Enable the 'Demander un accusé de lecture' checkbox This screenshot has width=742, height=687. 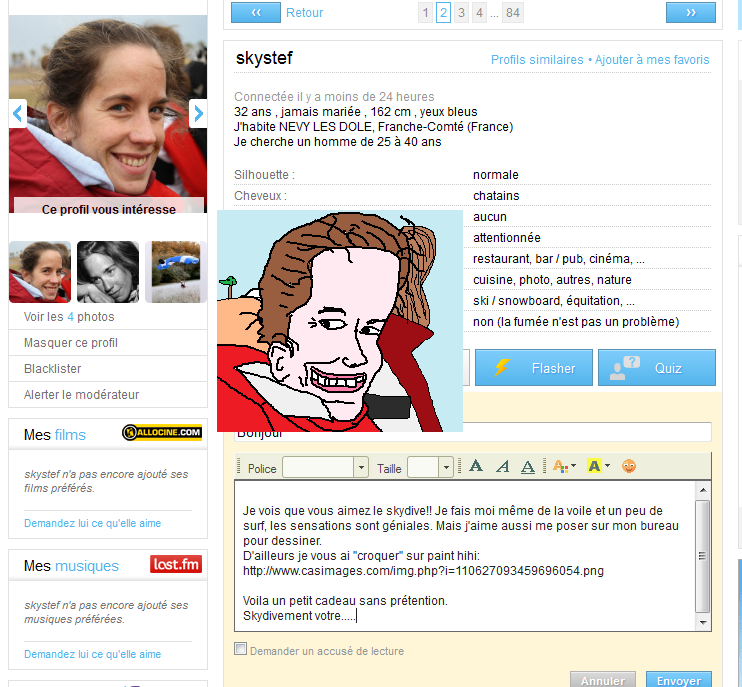[240, 649]
